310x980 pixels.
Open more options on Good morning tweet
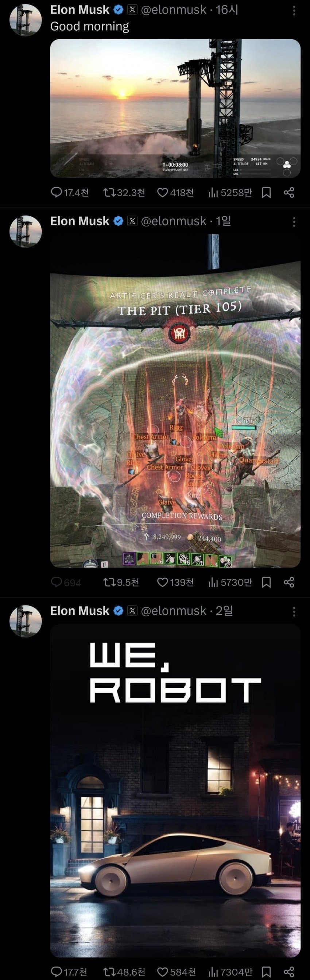pos(294,10)
